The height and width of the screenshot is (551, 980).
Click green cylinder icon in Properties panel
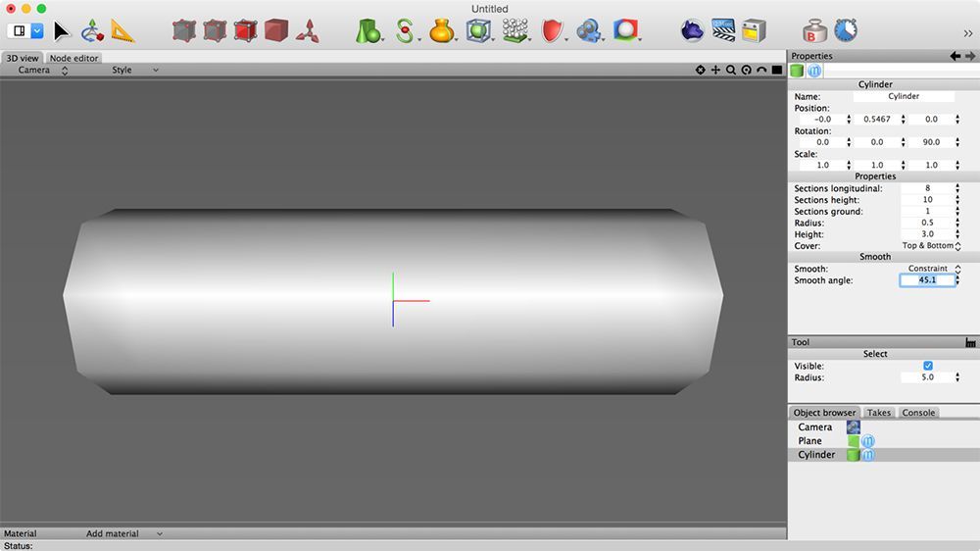(x=797, y=71)
